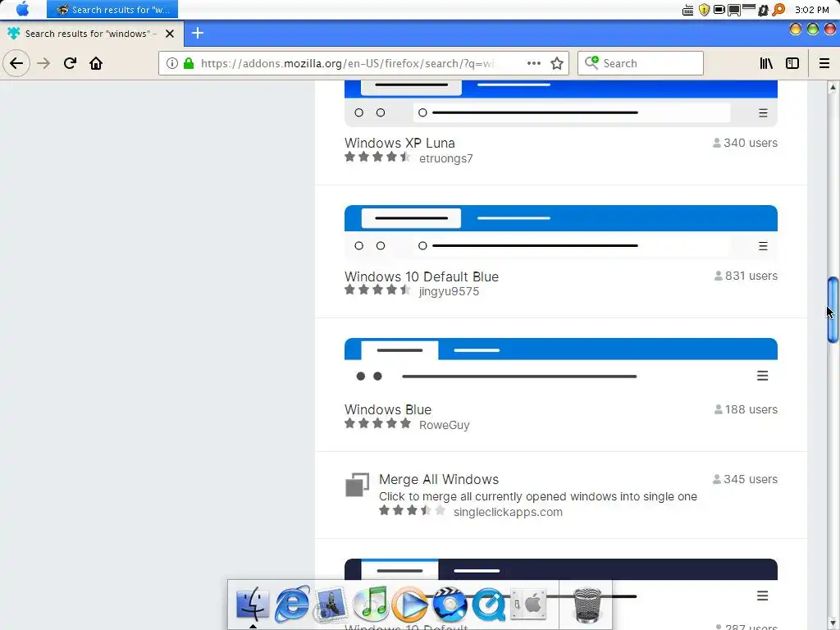Click the page vertical scrollbar thumb
Image resolution: width=840 pixels, height=630 pixels.
click(x=833, y=309)
